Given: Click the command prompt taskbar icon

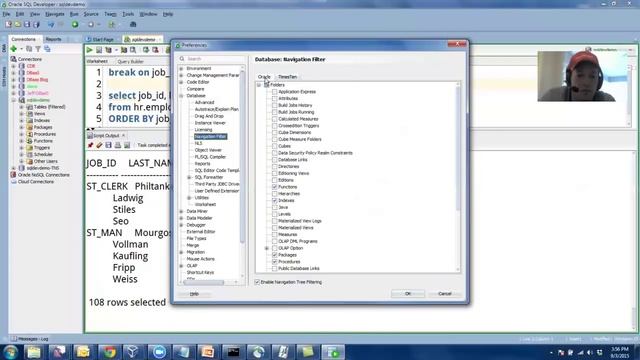Looking at the screenshot, I should pos(233,352).
